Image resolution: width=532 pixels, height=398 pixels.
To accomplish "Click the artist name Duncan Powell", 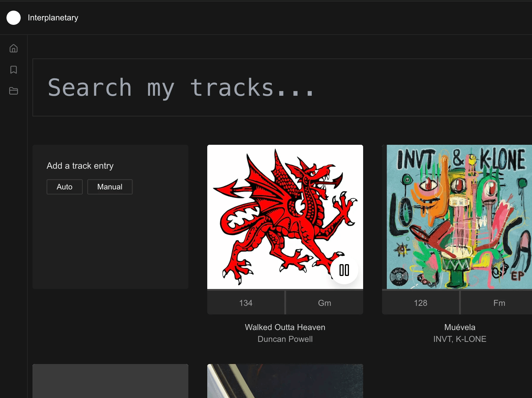I will click(x=285, y=339).
